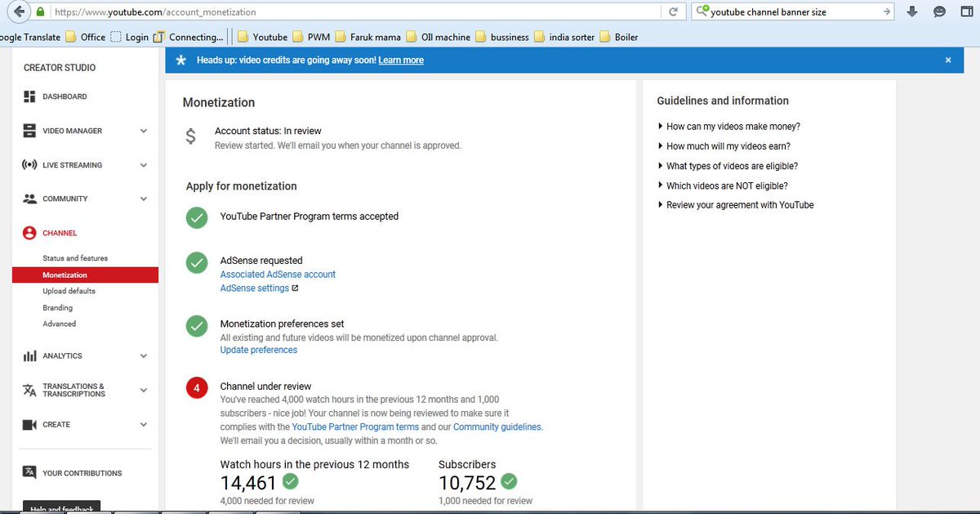Click the URL address bar
This screenshot has height=514, width=980.
coord(355,12)
